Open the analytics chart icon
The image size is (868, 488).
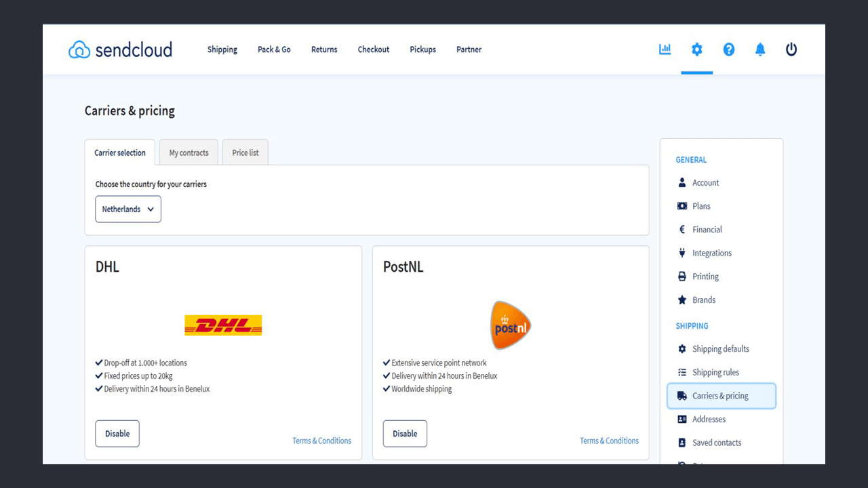(x=665, y=49)
